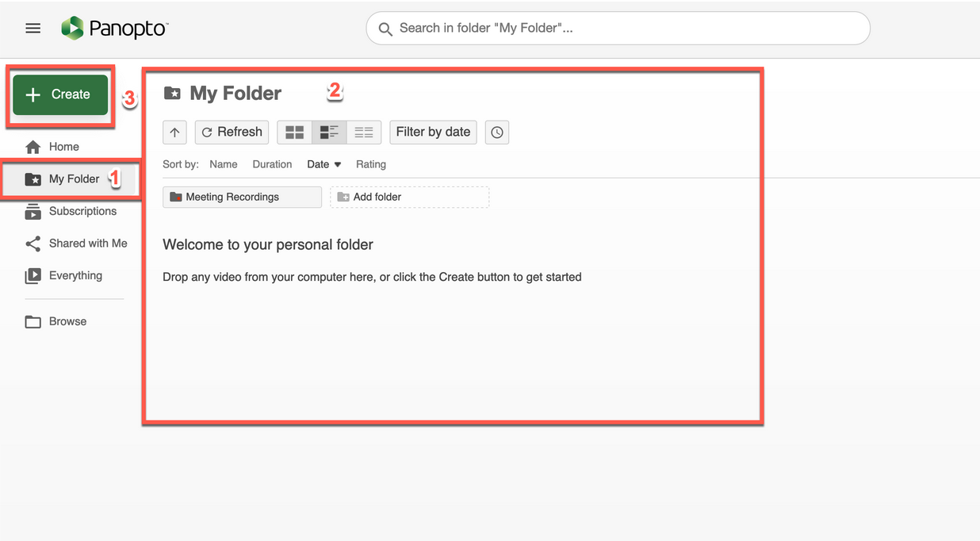
Task: Toggle Date sort order arrow
Action: 338,164
